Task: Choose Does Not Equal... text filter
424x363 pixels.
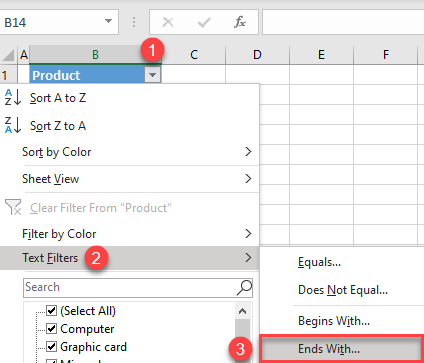Action: [x=342, y=290]
